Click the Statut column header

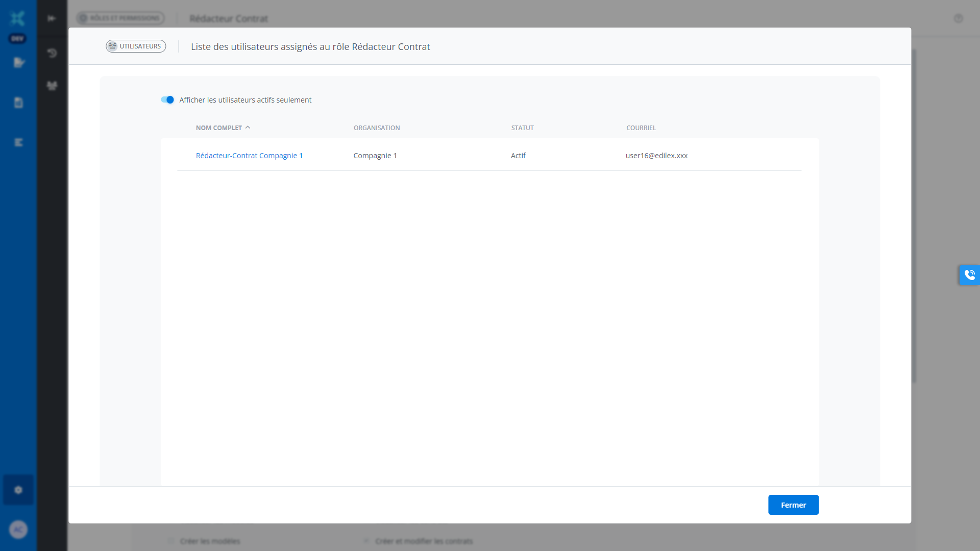tap(522, 128)
